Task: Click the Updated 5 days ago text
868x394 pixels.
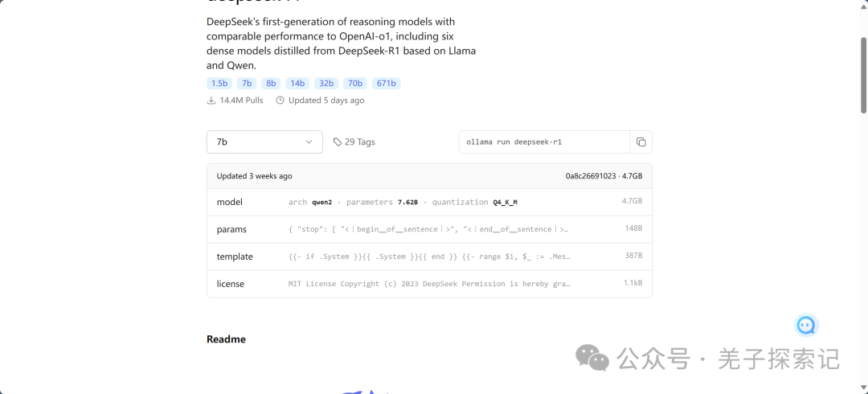Action: pos(326,101)
